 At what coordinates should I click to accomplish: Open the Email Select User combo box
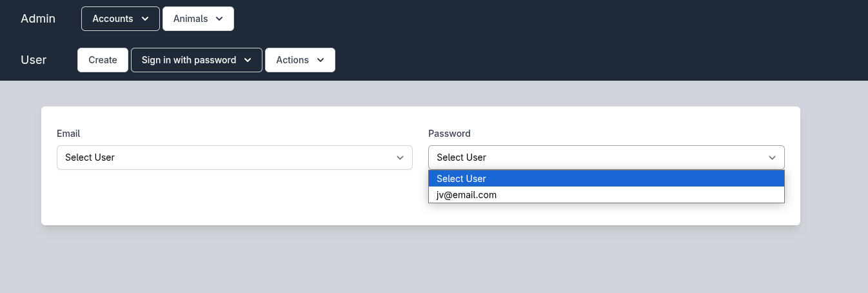[234, 157]
